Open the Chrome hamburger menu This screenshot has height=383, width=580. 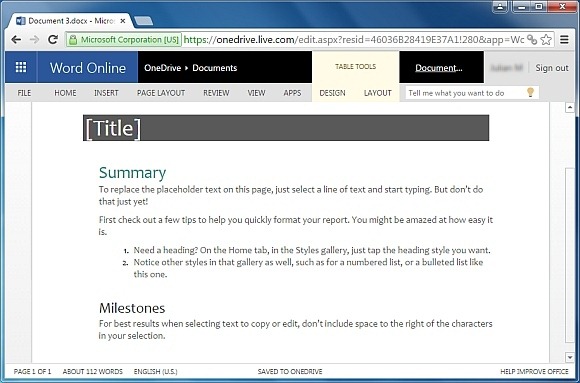pos(564,40)
